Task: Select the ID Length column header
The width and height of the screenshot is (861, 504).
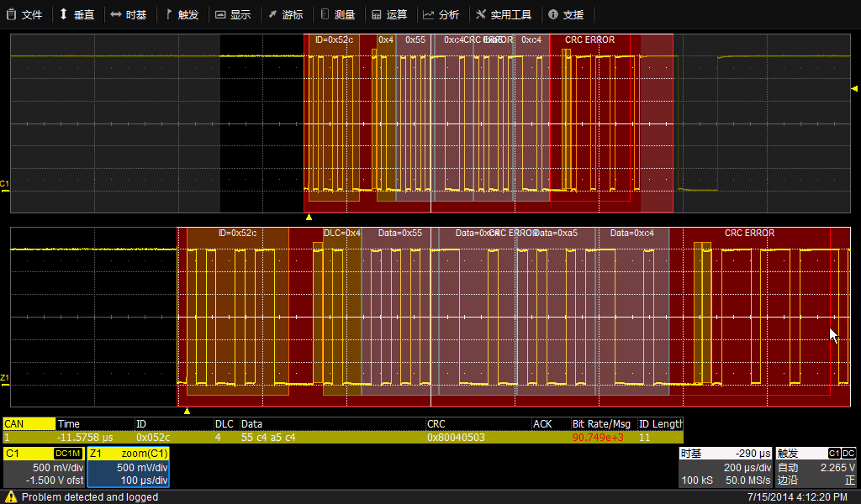Action: coord(661,424)
